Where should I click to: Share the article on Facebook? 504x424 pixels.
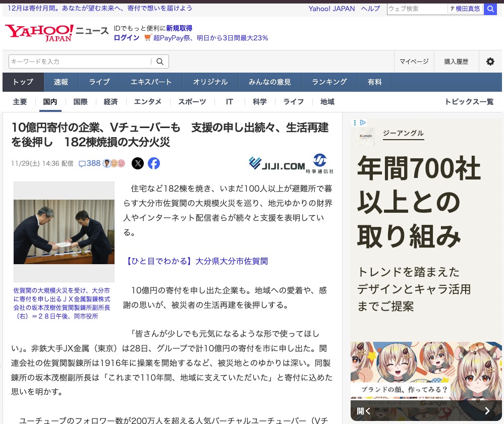tap(154, 163)
